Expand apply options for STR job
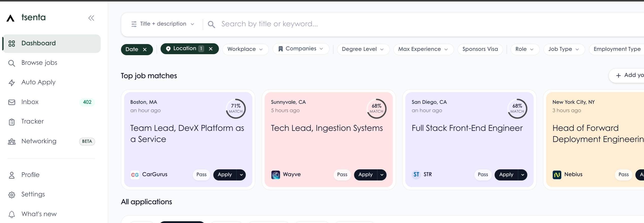644x223 pixels. pyautogui.click(x=523, y=175)
